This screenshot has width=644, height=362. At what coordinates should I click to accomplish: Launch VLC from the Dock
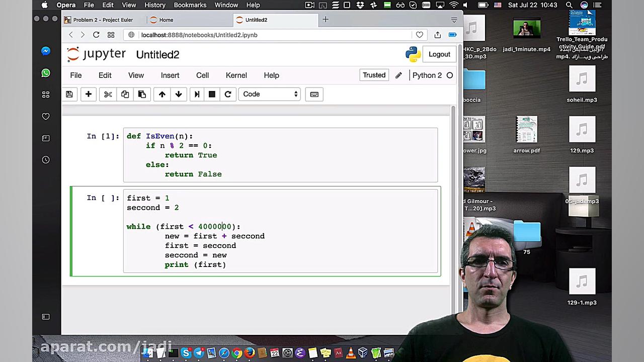click(x=351, y=353)
